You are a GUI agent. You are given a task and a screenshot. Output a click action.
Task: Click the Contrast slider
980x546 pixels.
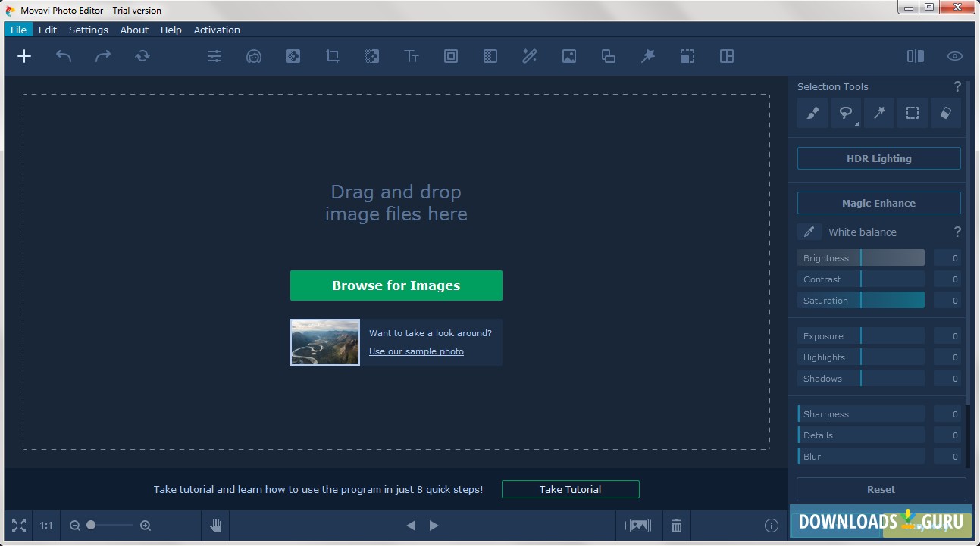pyautogui.click(x=861, y=279)
